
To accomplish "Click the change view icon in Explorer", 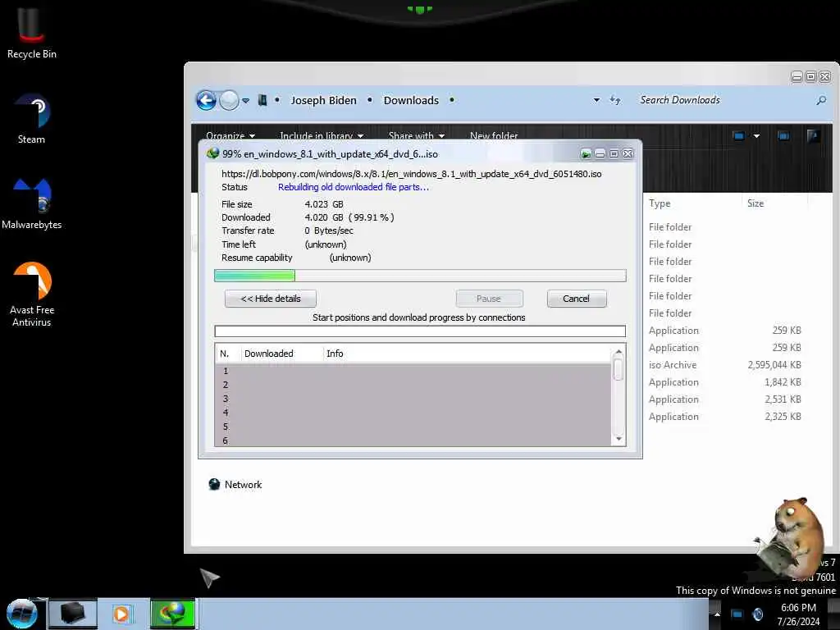I will (739, 136).
